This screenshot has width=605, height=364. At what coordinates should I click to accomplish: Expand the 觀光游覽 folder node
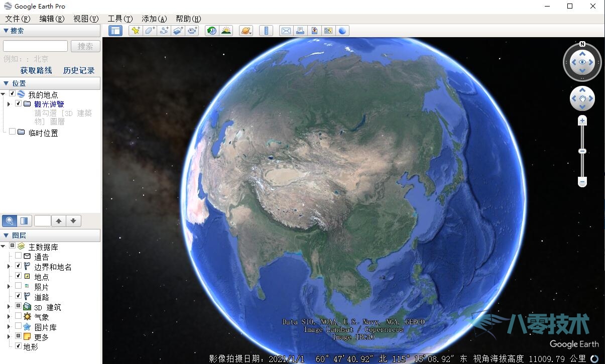pos(9,104)
